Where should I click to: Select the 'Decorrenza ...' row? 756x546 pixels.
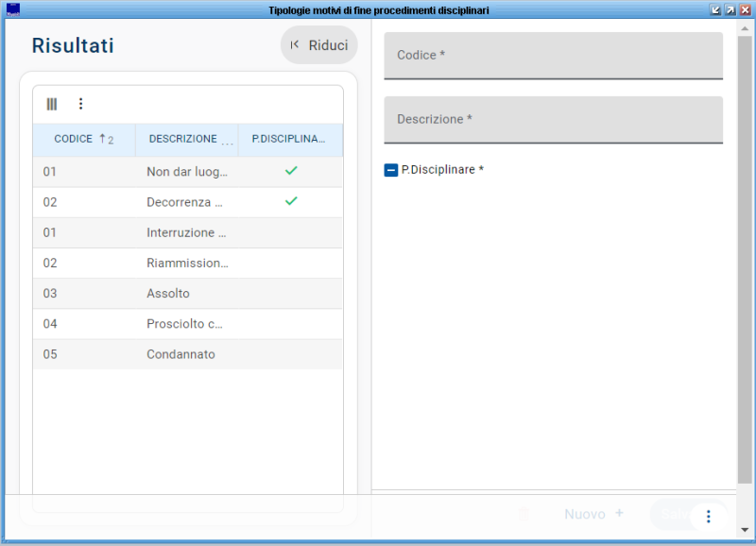point(187,202)
